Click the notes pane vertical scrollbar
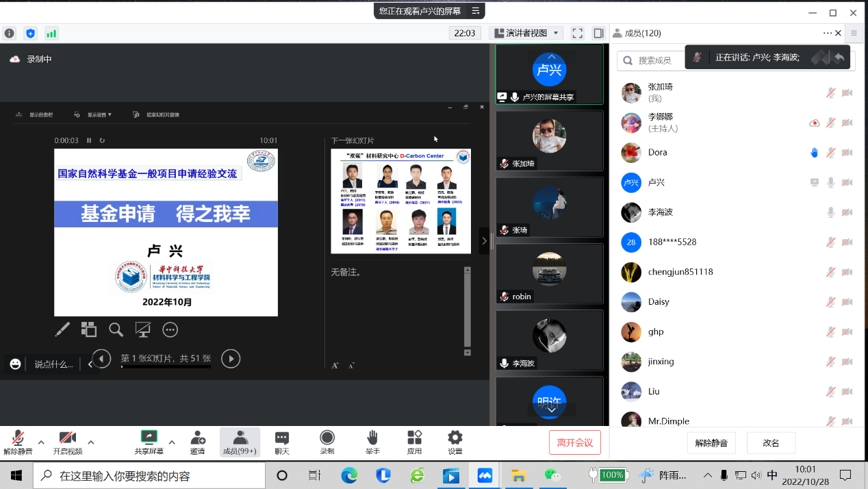 click(468, 308)
